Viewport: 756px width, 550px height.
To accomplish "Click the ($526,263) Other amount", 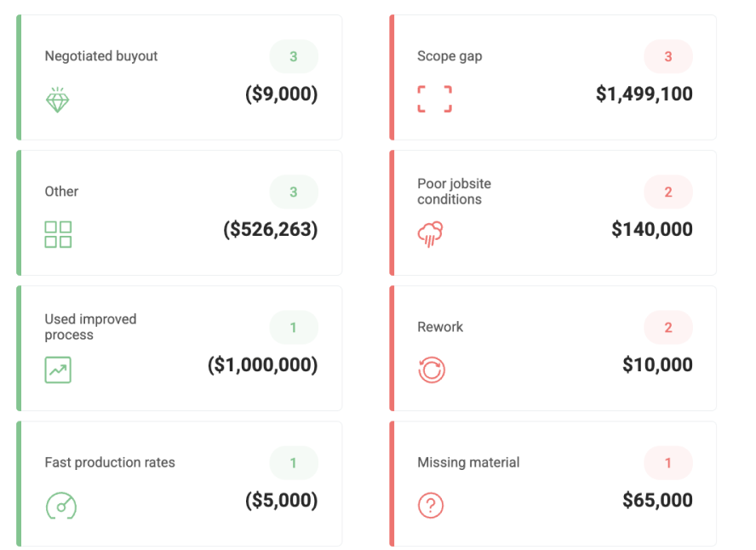I will (x=271, y=229).
